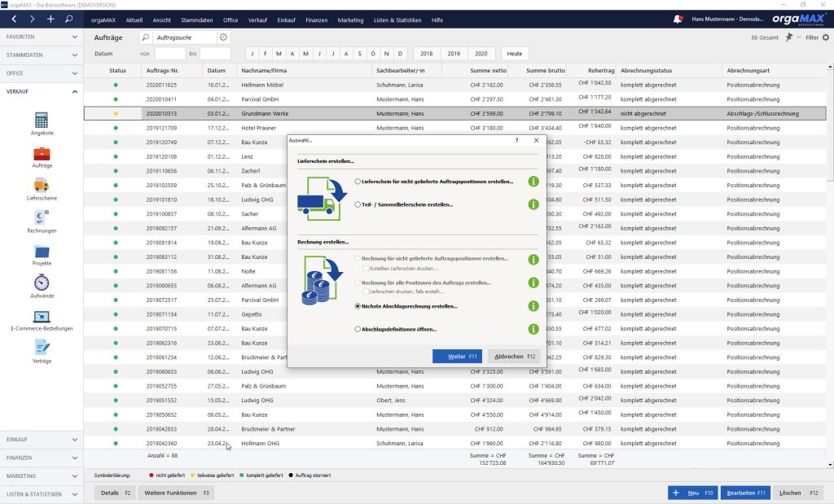Close the Auswahl dialog
This screenshot has height=504, width=834.
click(536, 140)
